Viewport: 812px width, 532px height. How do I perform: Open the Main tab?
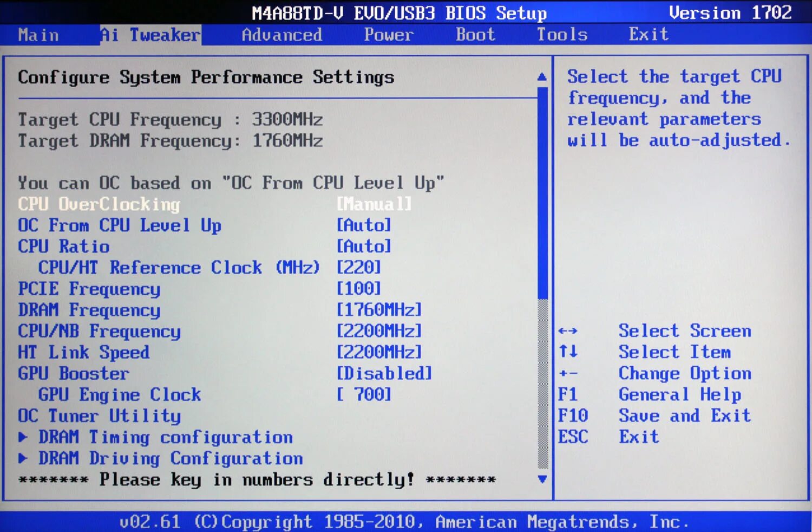pyautogui.click(x=38, y=35)
